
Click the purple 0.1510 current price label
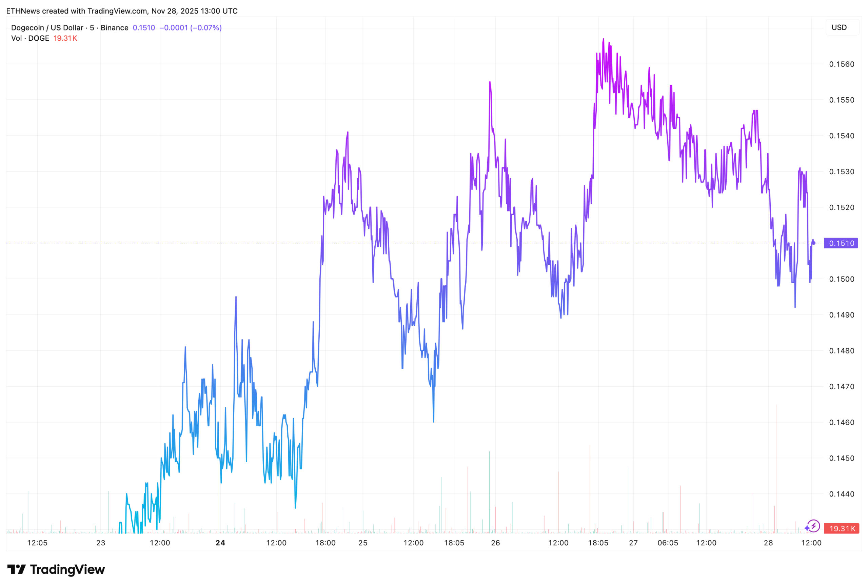(x=841, y=243)
